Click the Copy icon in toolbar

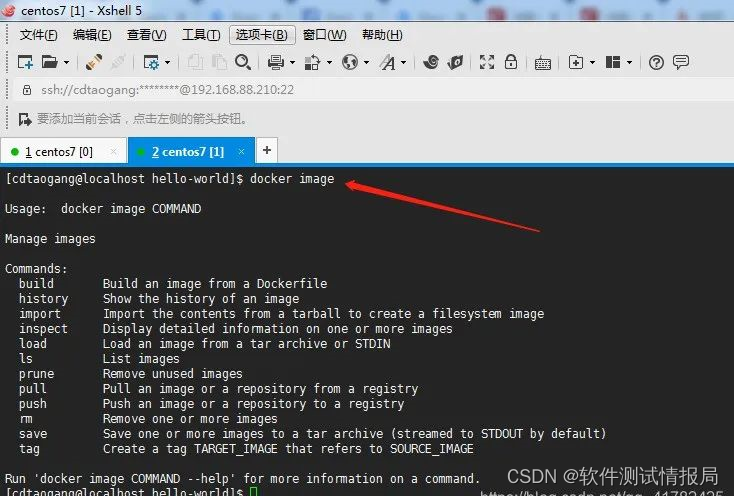[x=195, y=62]
